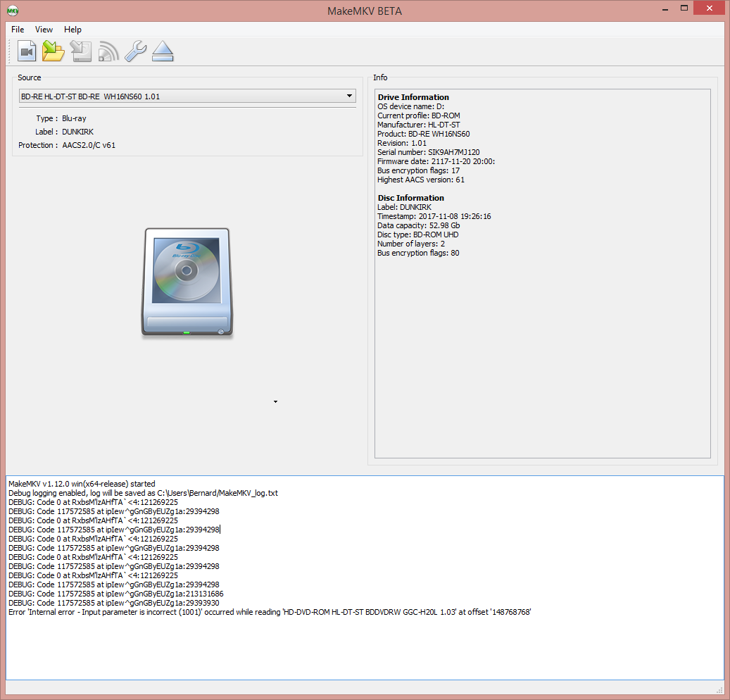The height and width of the screenshot is (700, 730).
Task: Click 'Timestamp: 2017-11-08 19:26:16' line
Action: click(434, 216)
